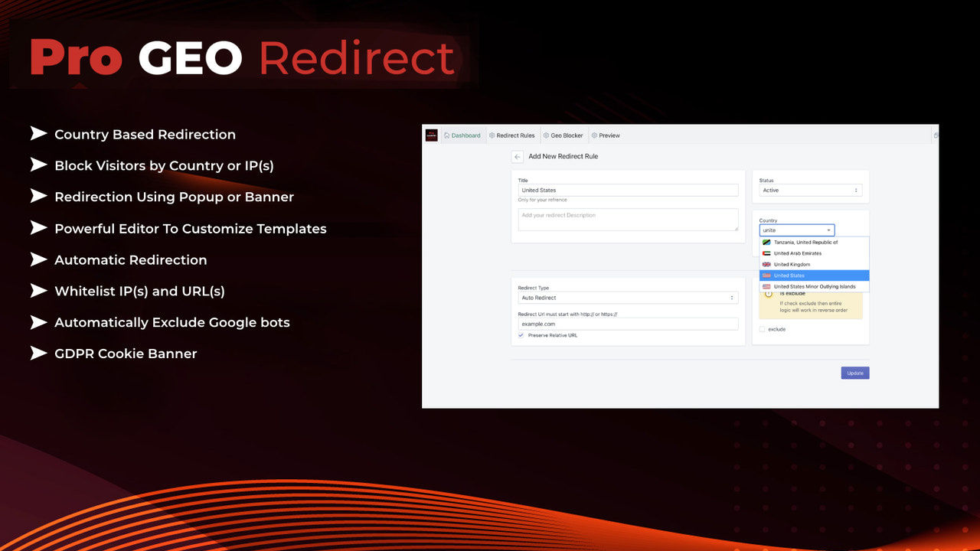Open the Redirect Type dropdown
This screenshot has width=980, height=551.
pyautogui.click(x=628, y=298)
